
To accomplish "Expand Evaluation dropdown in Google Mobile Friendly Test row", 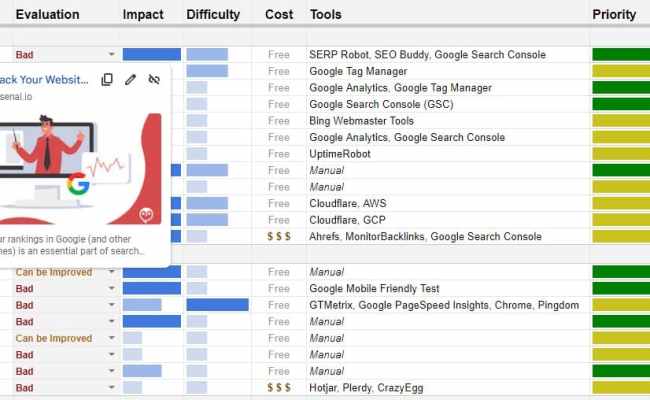I will [112, 288].
